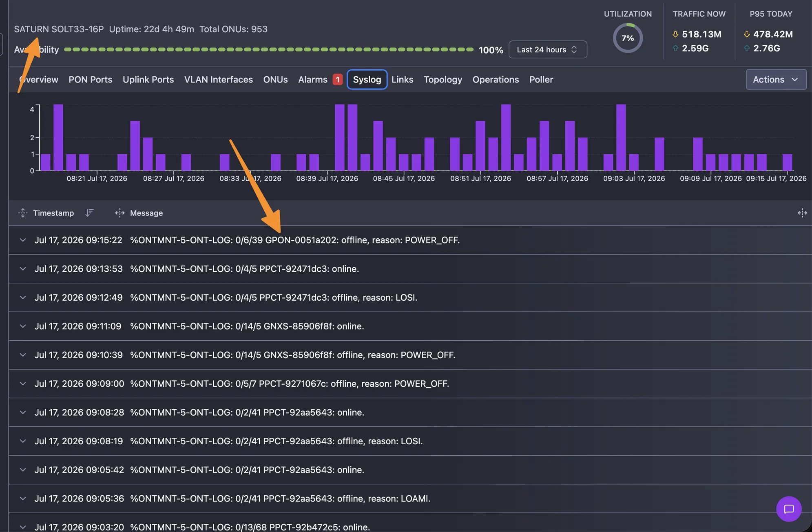Click the tall histogram bar near 09:03
Screen dimensions: 812x532
click(x=621, y=137)
